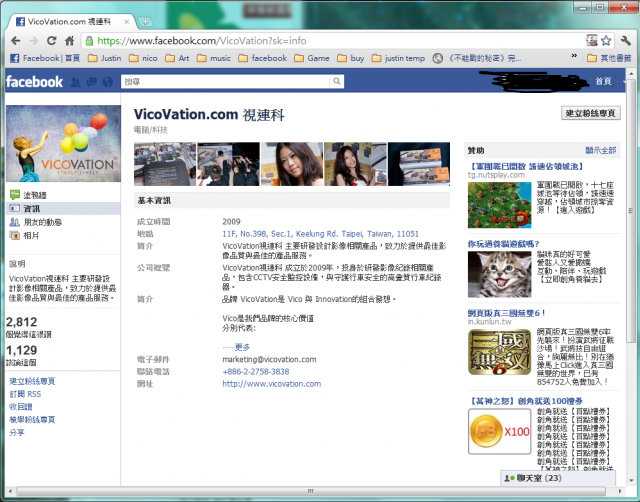The width and height of the screenshot is (640, 502).
Task: Click the vertical page scrollbar
Action: coord(631,211)
